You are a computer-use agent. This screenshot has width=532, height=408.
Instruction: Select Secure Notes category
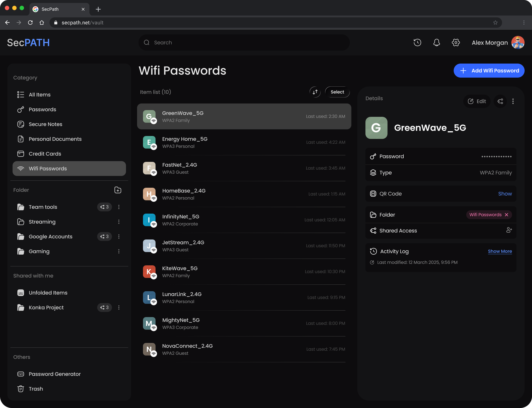[x=69, y=124]
